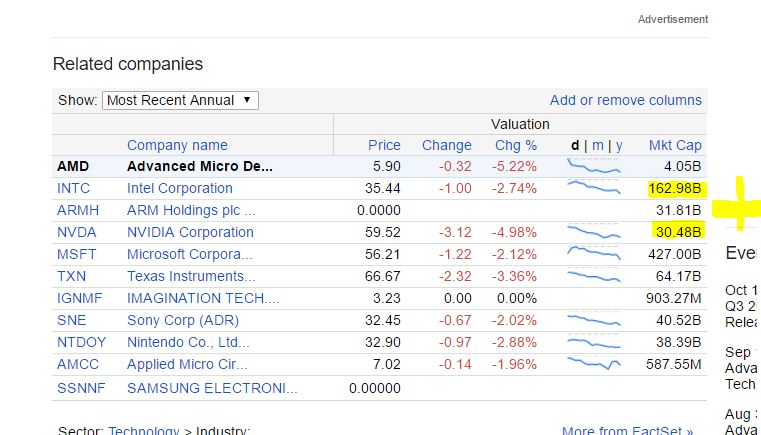The image size is (761, 435).
Task: Sort table by Change column
Action: 446,145
